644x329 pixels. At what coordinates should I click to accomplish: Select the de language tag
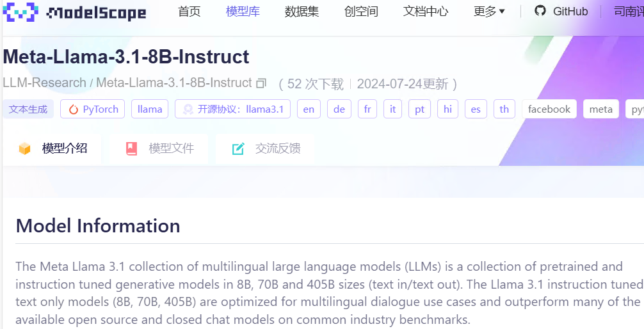coord(339,109)
